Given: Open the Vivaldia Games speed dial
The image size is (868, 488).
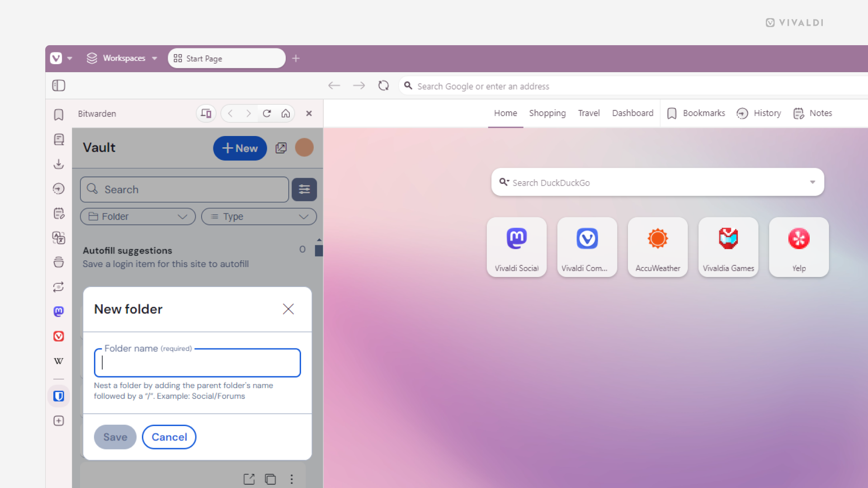Looking at the screenshot, I should [728, 247].
